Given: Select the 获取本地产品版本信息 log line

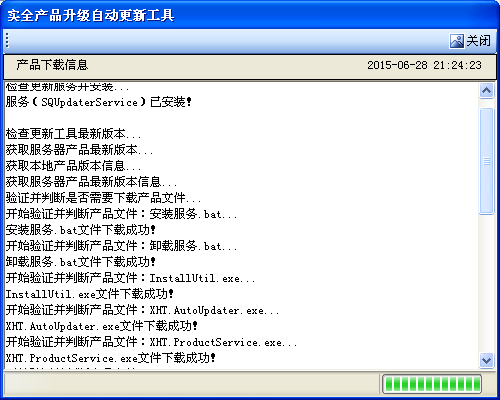Looking at the screenshot, I should [73, 166].
